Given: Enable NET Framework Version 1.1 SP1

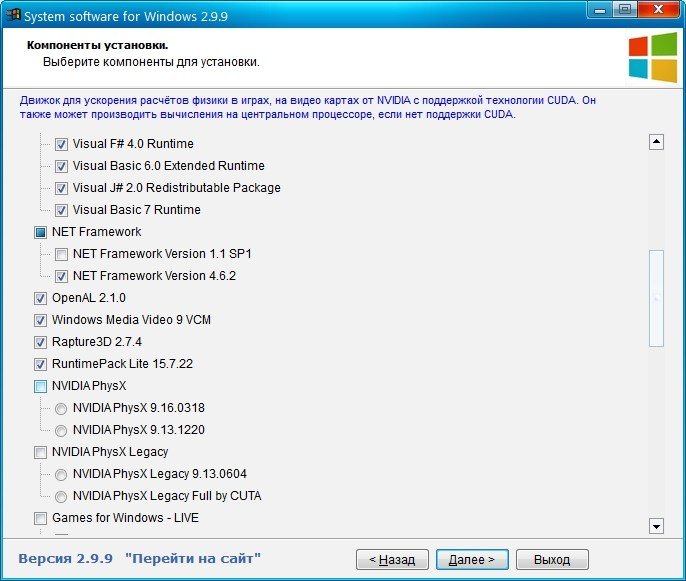Looking at the screenshot, I should click(x=61, y=254).
